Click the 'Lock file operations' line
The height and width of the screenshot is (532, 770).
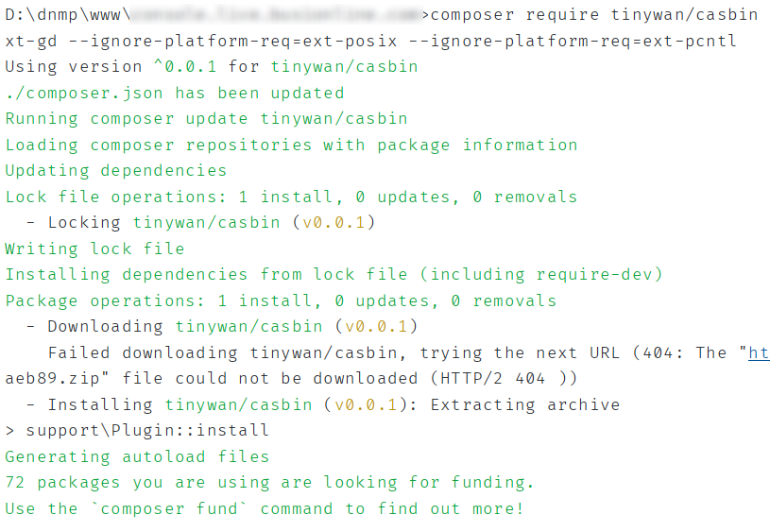(291, 197)
